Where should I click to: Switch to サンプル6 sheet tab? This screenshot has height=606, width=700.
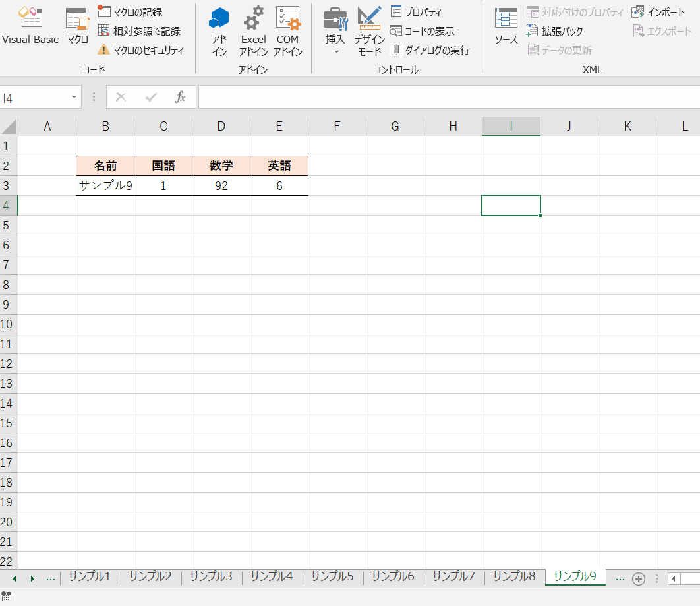click(394, 576)
